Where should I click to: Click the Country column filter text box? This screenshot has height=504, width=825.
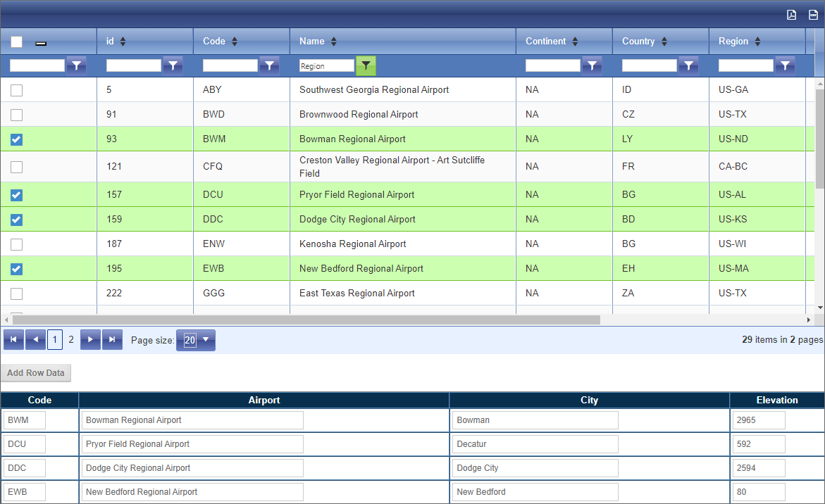[x=650, y=65]
